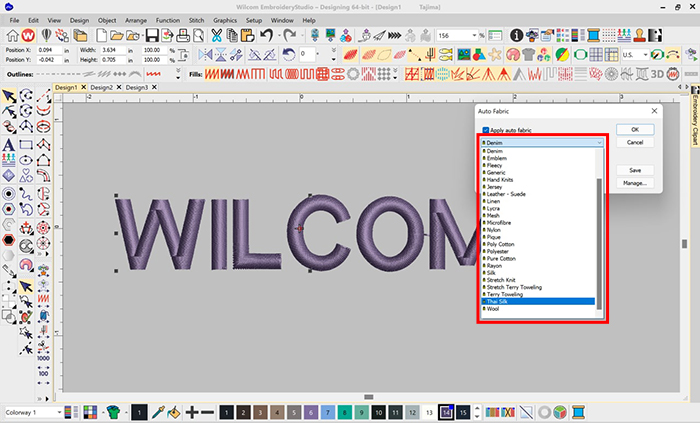Toggle the zigzag outline stitch icon
The width and height of the screenshot is (700, 423).
coord(154,74)
